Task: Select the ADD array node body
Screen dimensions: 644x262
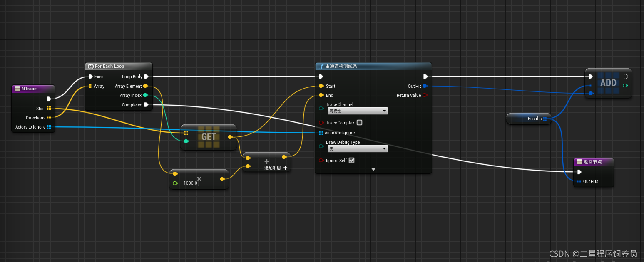Action: click(608, 83)
